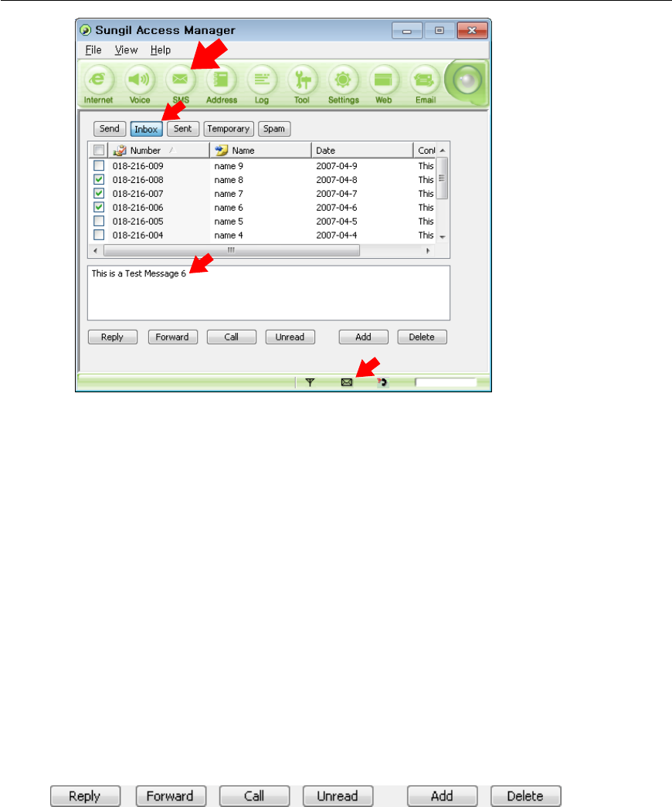The height and width of the screenshot is (807, 672).
Task: Open the Tool icon
Action: (x=302, y=80)
